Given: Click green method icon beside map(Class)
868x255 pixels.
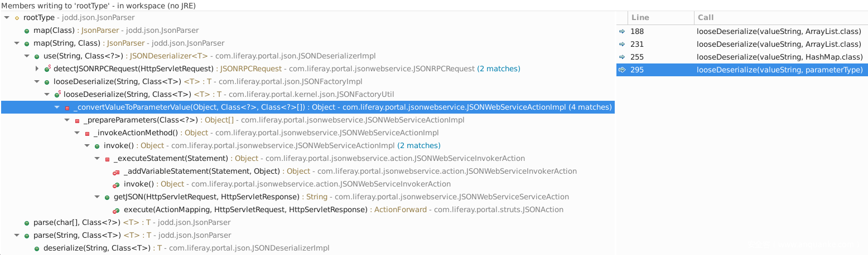Looking at the screenshot, I should tap(27, 31).
